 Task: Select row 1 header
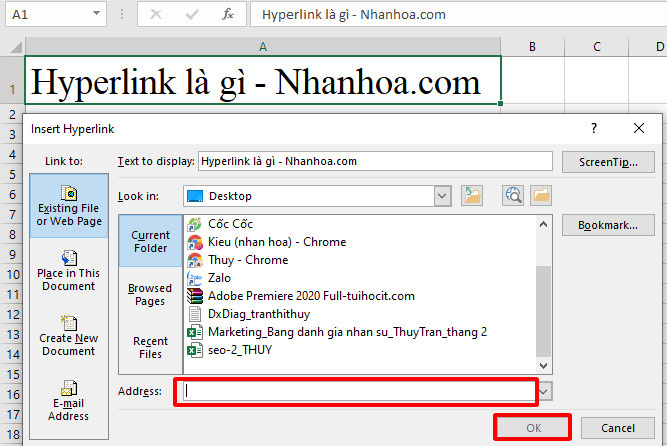(x=12, y=80)
